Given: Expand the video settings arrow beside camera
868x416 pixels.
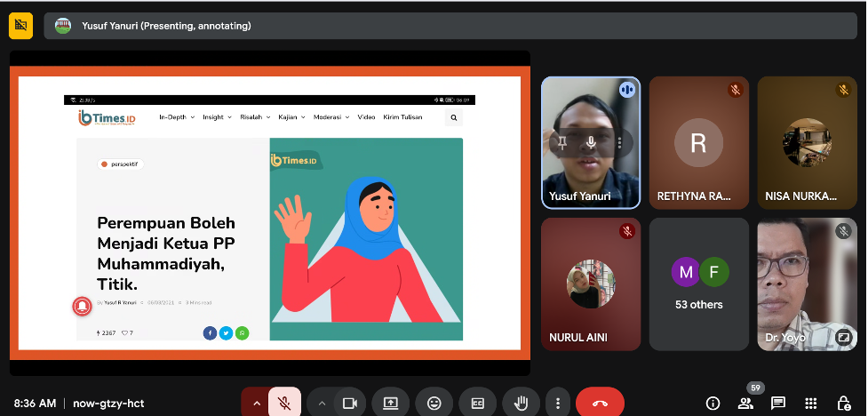Looking at the screenshot, I should point(322,403).
